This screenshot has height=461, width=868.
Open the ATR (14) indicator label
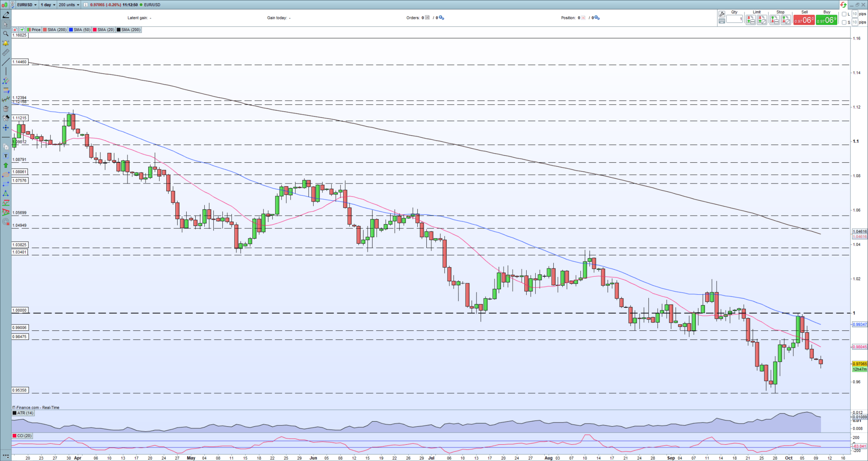coord(23,413)
